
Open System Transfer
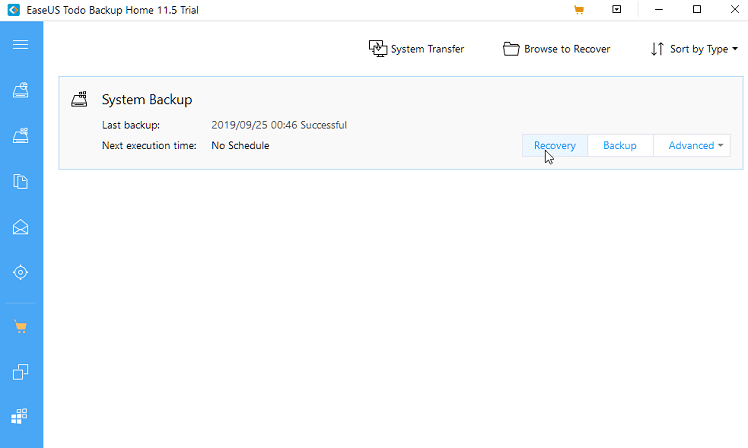click(416, 49)
